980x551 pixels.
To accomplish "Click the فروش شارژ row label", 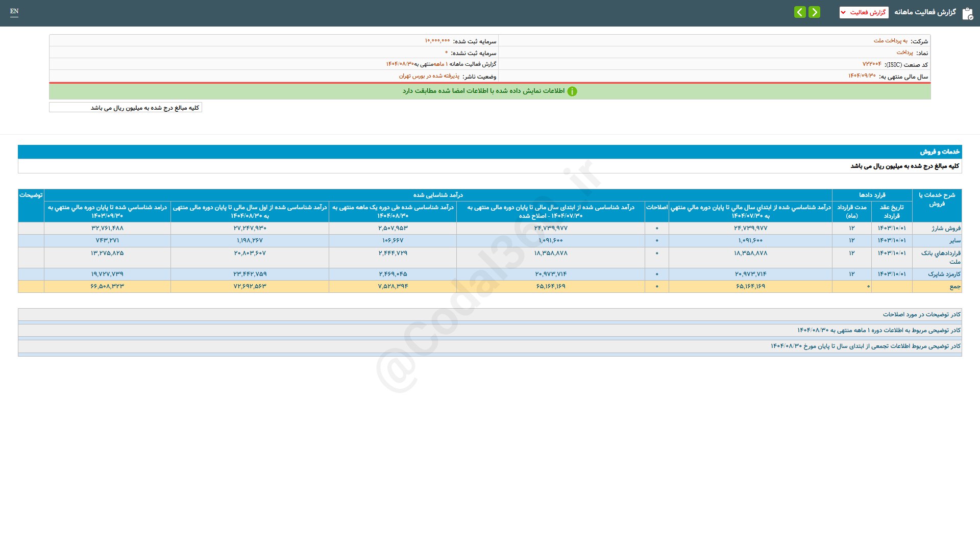I will (946, 228).
